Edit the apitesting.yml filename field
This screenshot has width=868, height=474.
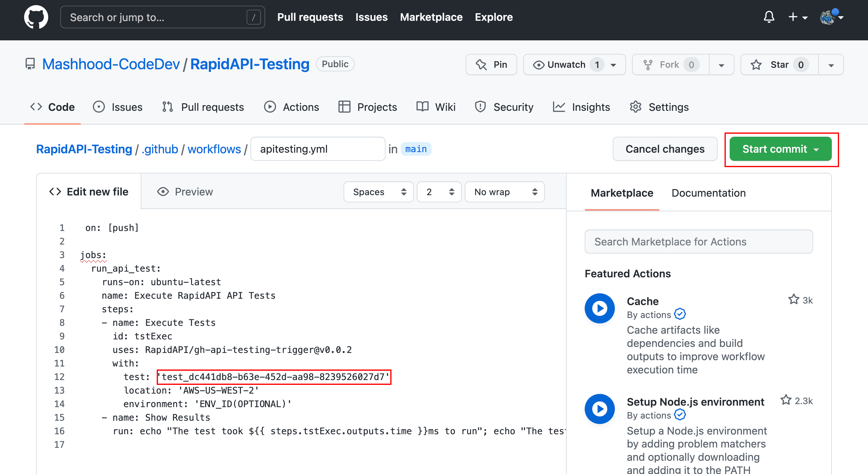317,149
